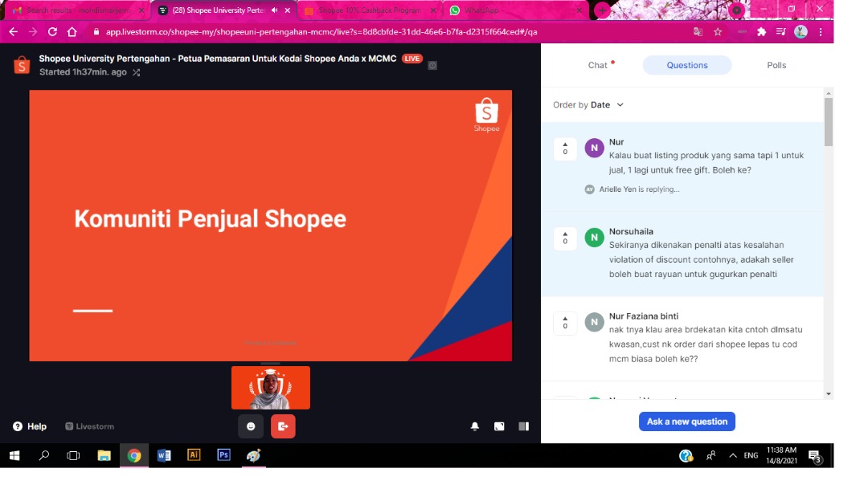The width and height of the screenshot is (868, 497).
Task: Open Photoshop from taskbar
Action: (223, 455)
